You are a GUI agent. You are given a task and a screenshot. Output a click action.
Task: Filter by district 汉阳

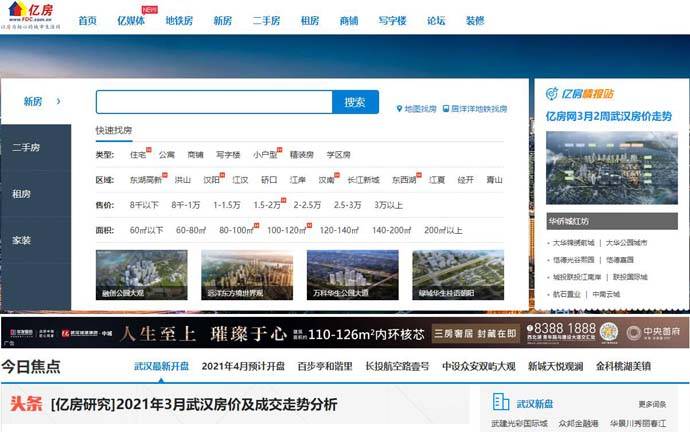point(211,180)
